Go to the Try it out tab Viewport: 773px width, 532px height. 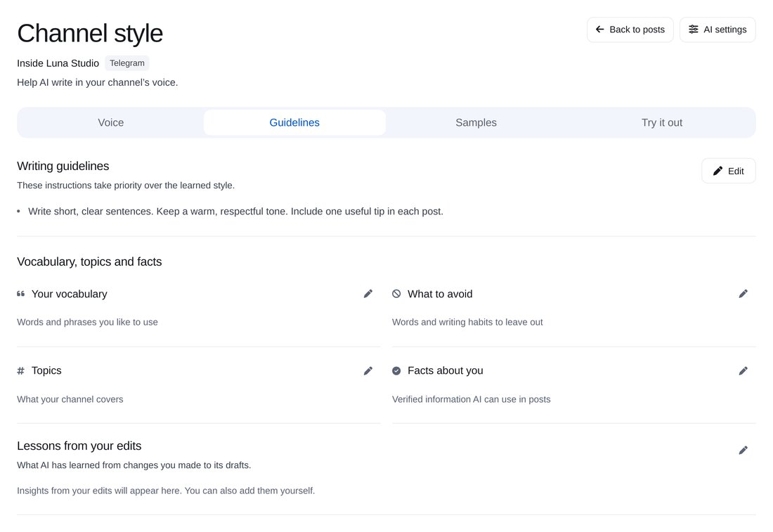point(661,123)
